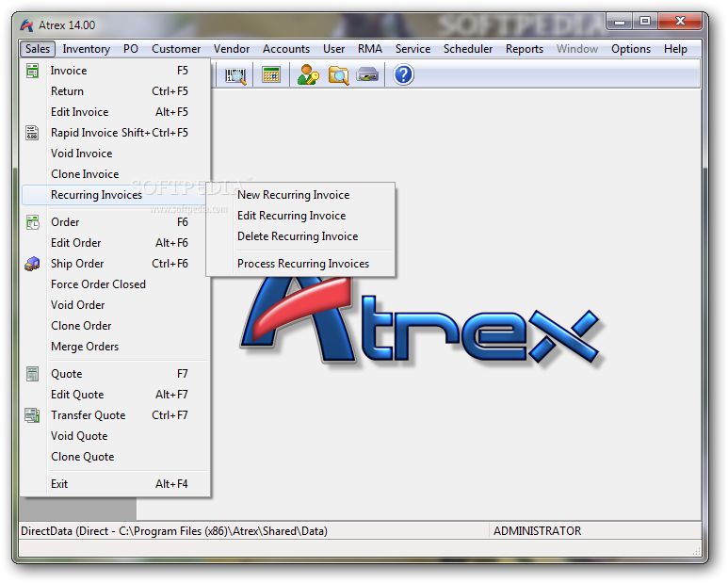This screenshot has width=728, height=583.
Task: Click the cash drawer toolbar icon
Action: click(x=367, y=74)
